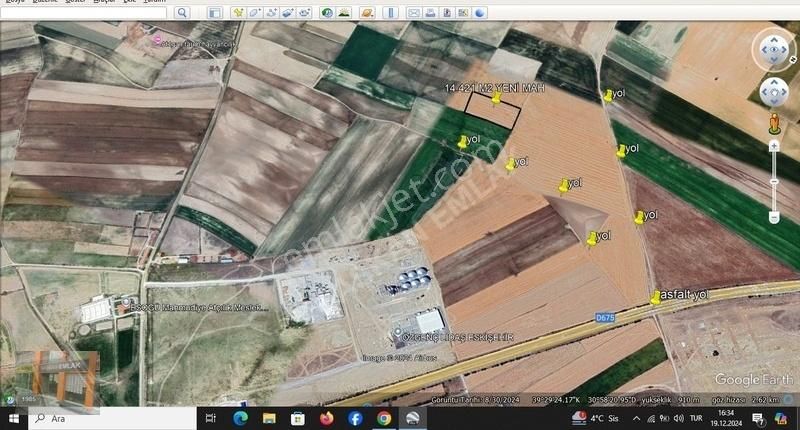Open the Ruler tool
The image size is (800, 430).
[x=390, y=13]
